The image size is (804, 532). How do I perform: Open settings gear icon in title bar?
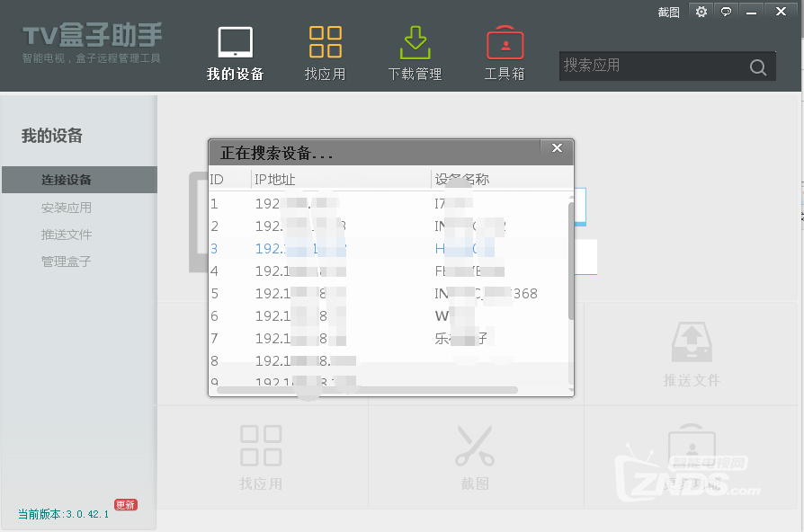tap(701, 12)
